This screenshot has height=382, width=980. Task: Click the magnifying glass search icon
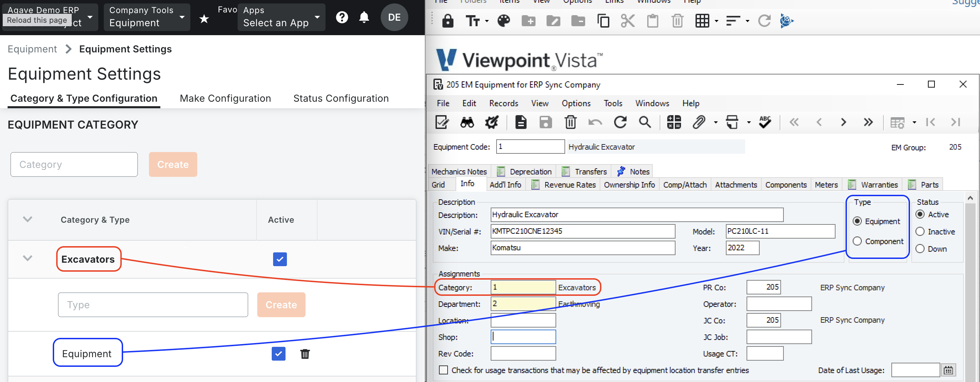coord(645,122)
